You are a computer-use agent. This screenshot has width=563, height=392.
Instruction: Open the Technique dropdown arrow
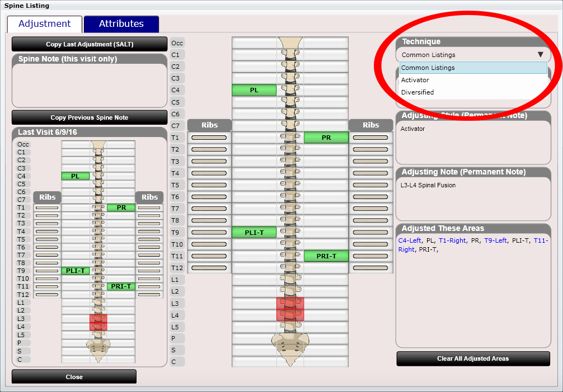coord(540,55)
